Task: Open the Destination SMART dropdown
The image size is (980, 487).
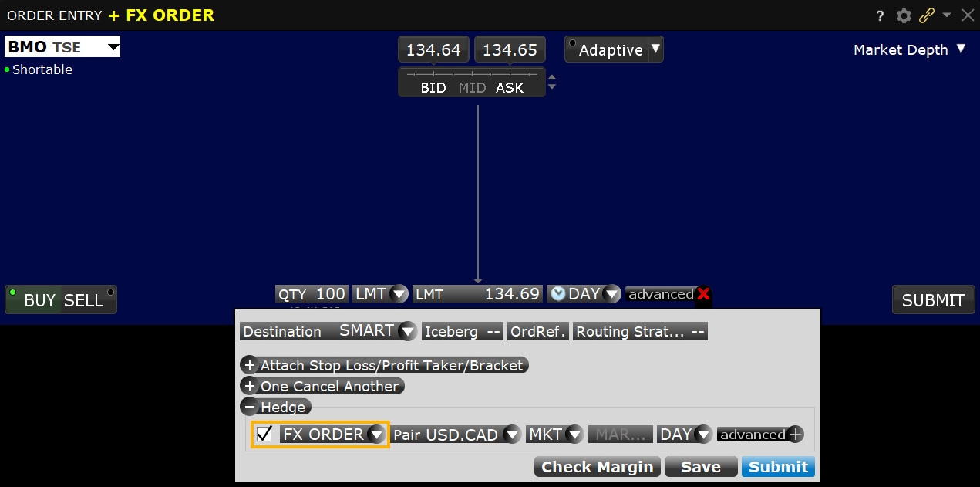Action: [406, 330]
